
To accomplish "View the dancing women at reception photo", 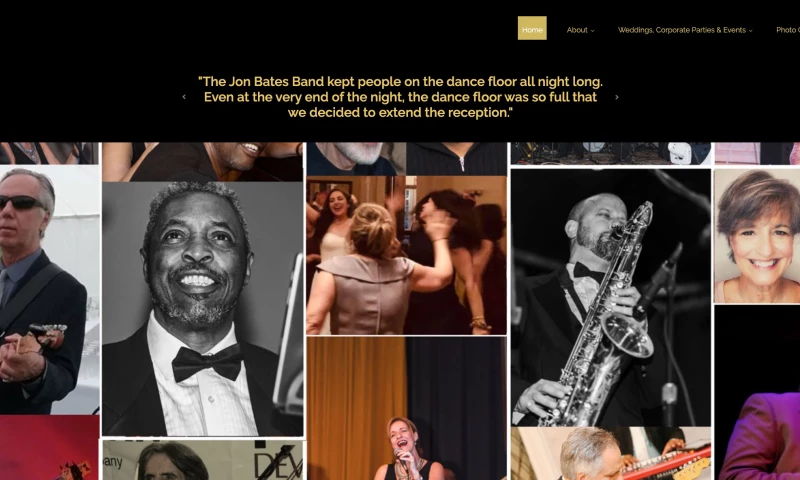I will (407, 255).
